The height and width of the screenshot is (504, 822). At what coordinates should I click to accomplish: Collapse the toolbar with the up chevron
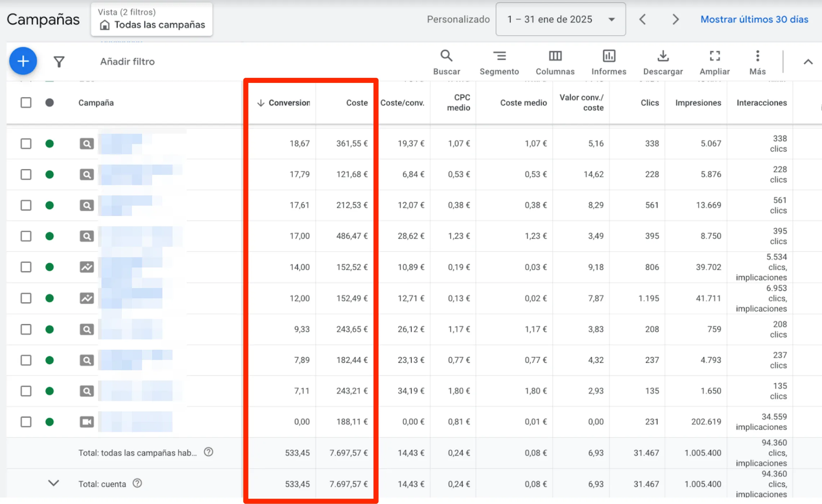coord(808,62)
